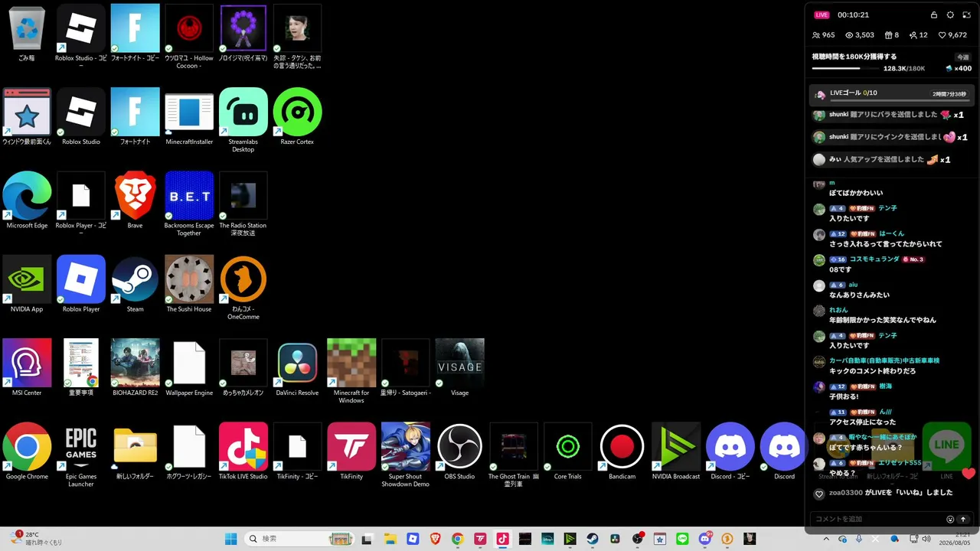Select the Core Trials desktop icon
This screenshot has height=551, width=980.
pyautogui.click(x=567, y=452)
